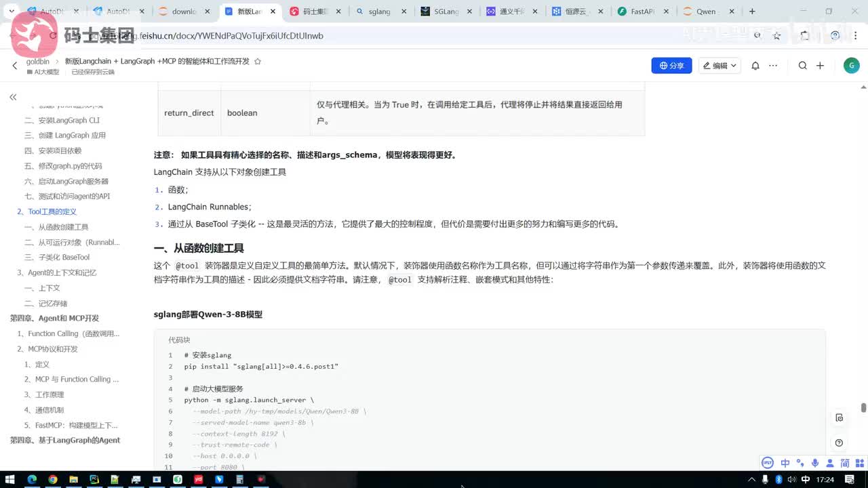The height and width of the screenshot is (488, 868).
Task: Launch Microsoft Edge from the taskbar
Action: [32, 480]
